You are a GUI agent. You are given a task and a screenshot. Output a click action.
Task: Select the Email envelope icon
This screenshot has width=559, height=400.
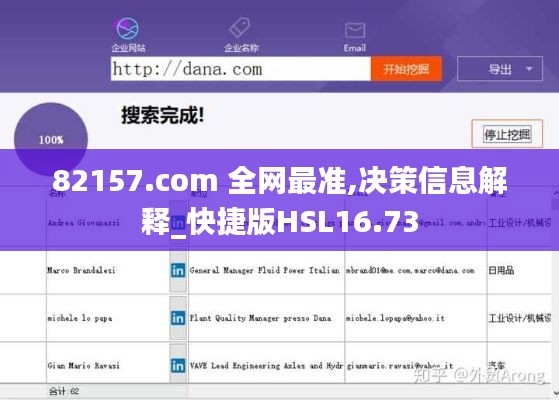click(x=355, y=30)
